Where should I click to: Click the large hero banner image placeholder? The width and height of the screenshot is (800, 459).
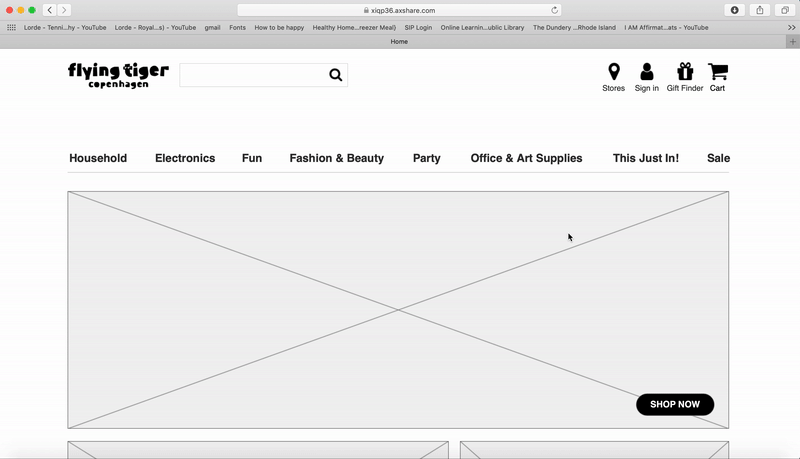click(398, 310)
